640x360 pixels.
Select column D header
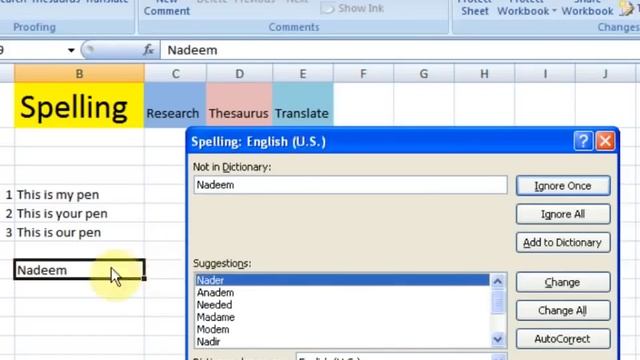tap(240, 73)
